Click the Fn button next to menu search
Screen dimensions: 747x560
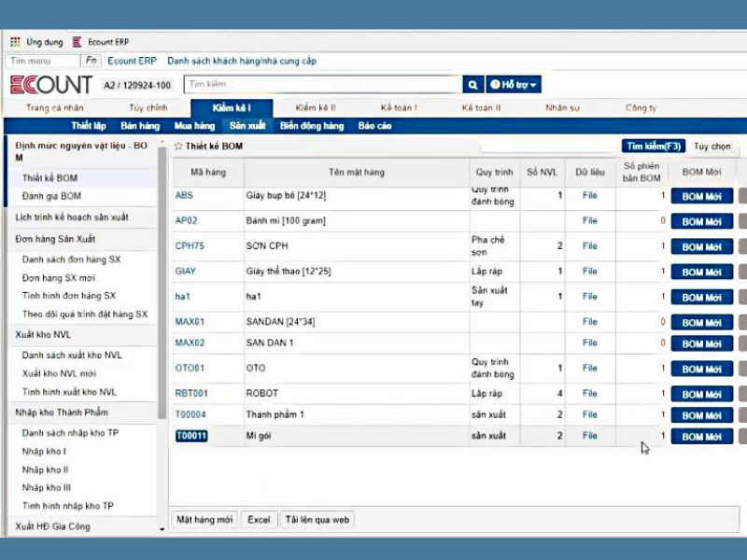click(91, 61)
